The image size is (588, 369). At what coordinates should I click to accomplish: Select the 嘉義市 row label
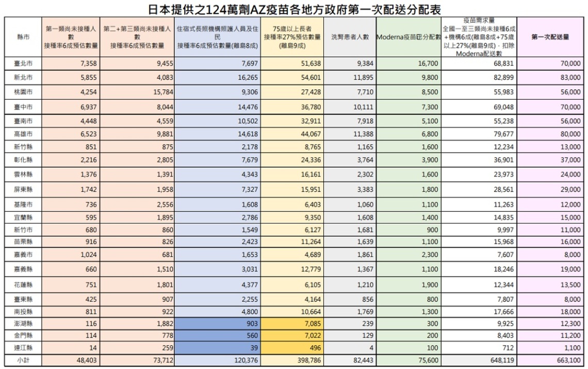23,254
